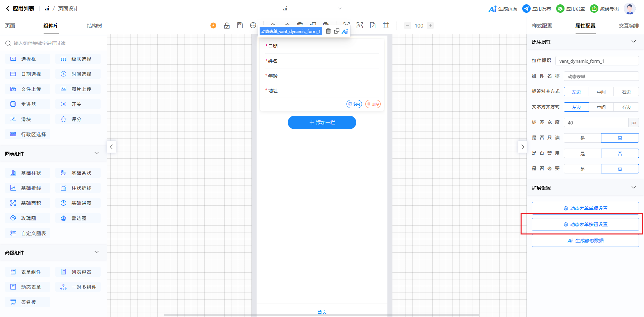Click the save (floppy disk) toolbar icon

point(240,25)
